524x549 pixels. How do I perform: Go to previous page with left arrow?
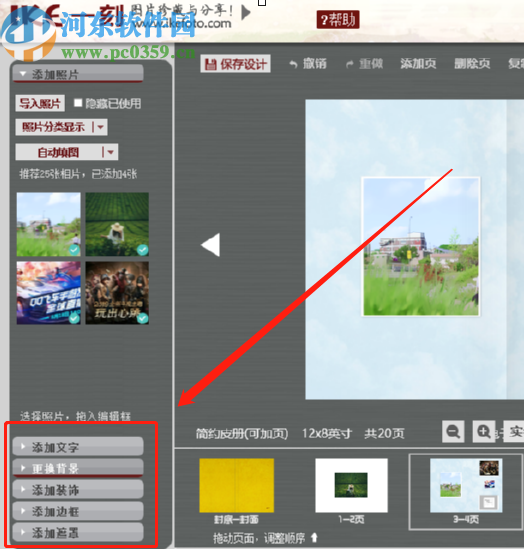[x=211, y=245]
